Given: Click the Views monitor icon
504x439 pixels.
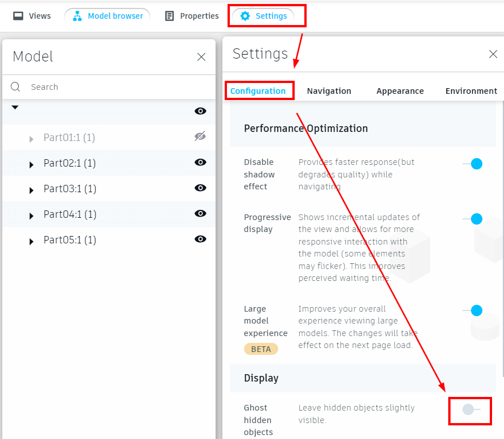Looking at the screenshot, I should [x=18, y=16].
